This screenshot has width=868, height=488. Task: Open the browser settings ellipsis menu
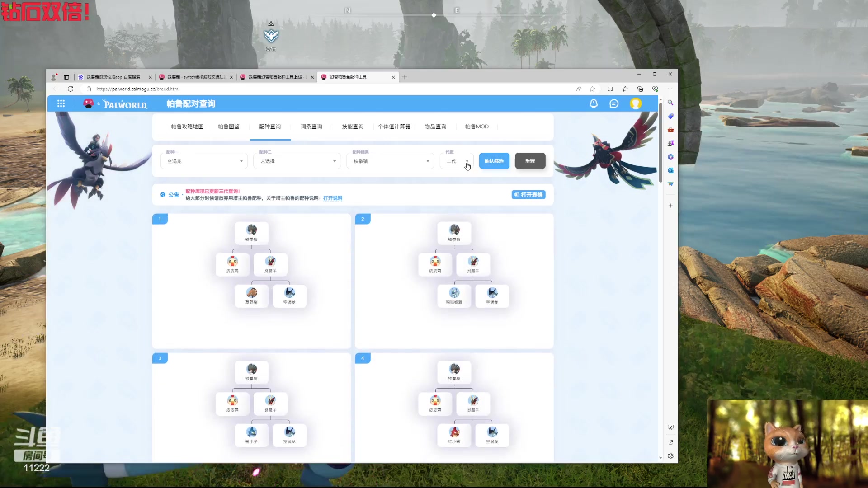coord(670,89)
